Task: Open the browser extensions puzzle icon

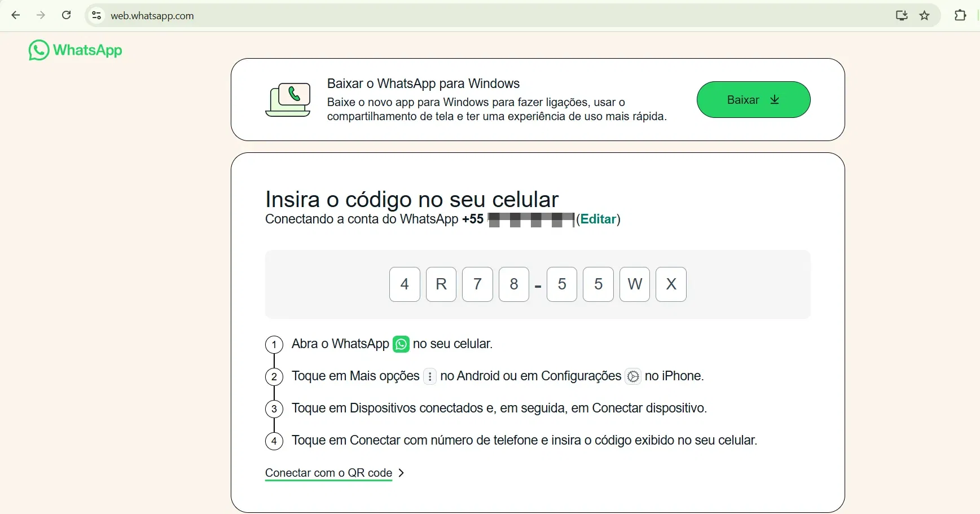Action: pos(960,15)
